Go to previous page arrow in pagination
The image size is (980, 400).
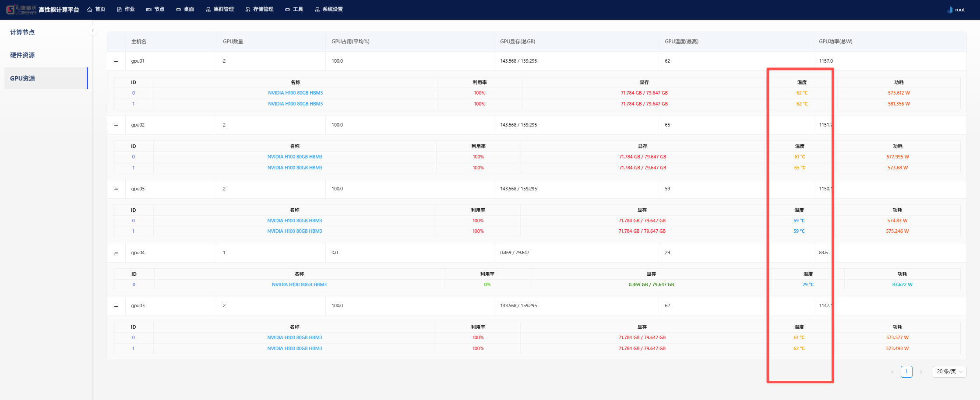[x=892, y=372]
